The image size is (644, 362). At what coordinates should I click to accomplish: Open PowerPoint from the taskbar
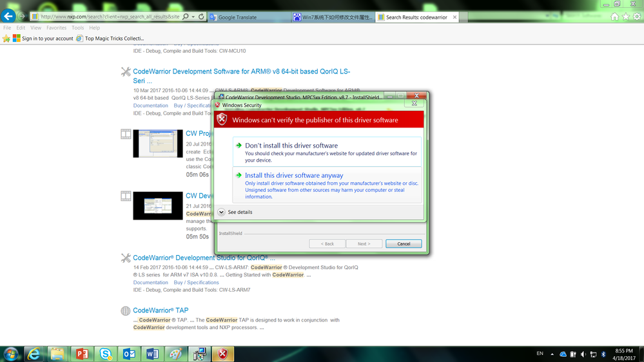click(81, 354)
